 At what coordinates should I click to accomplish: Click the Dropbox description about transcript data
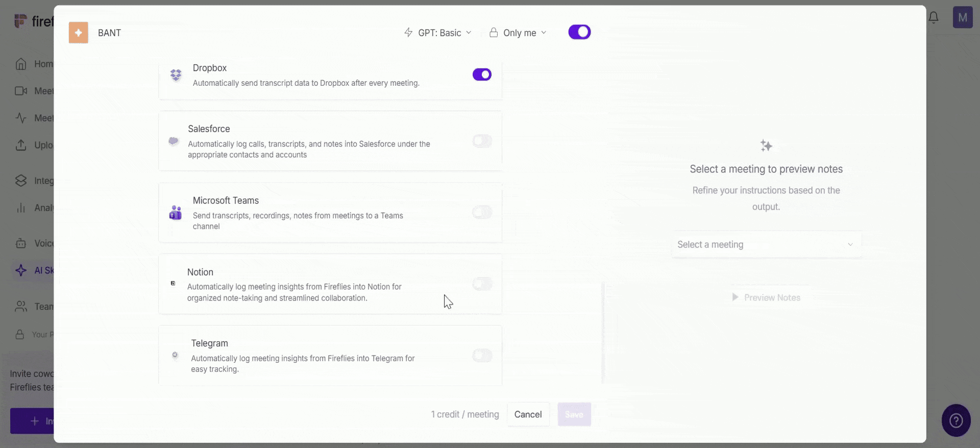pyautogui.click(x=306, y=83)
